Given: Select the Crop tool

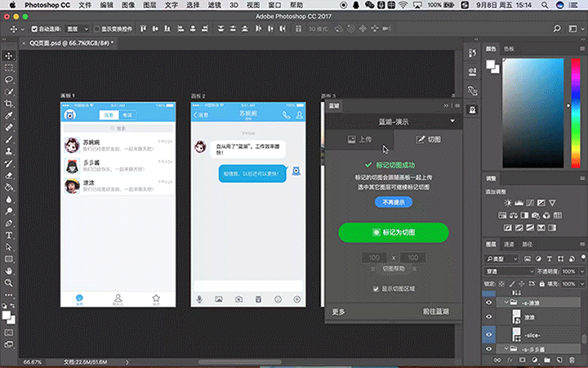Looking at the screenshot, I should click(x=9, y=104).
